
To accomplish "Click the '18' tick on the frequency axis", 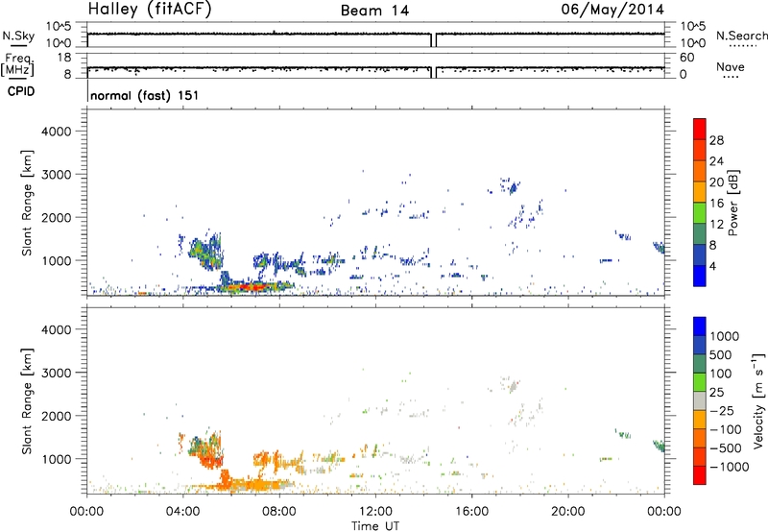I will 64,58.
